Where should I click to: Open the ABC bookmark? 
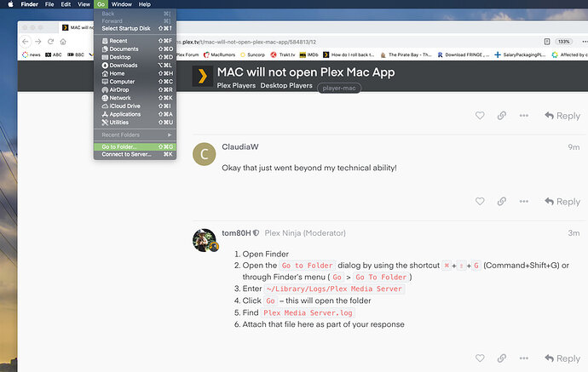(x=53, y=54)
